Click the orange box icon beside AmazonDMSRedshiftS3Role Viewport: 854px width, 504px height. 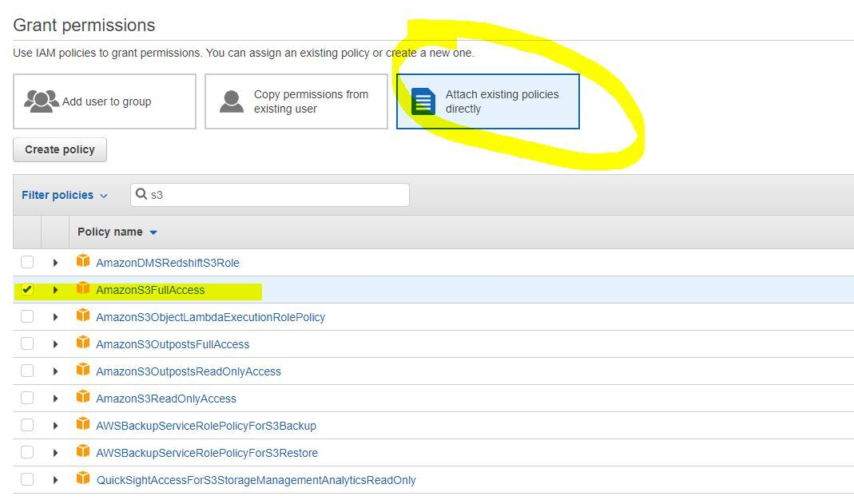[x=83, y=260]
